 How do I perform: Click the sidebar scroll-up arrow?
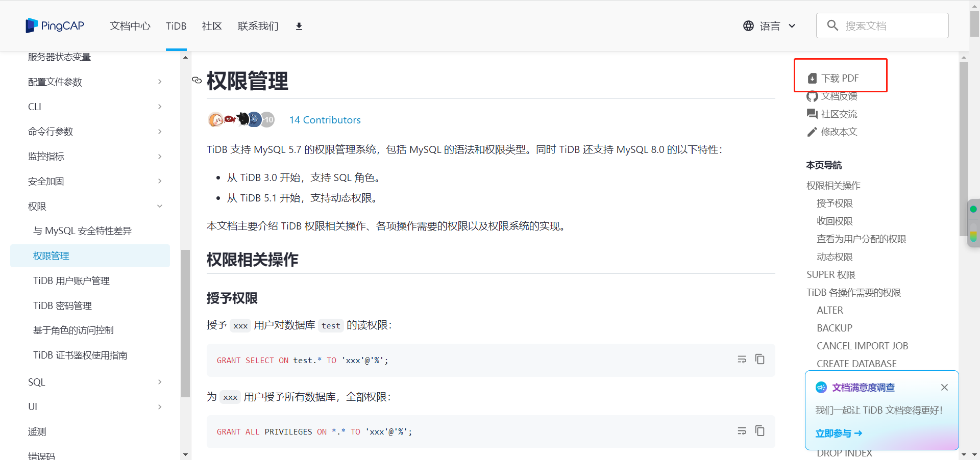[185, 57]
